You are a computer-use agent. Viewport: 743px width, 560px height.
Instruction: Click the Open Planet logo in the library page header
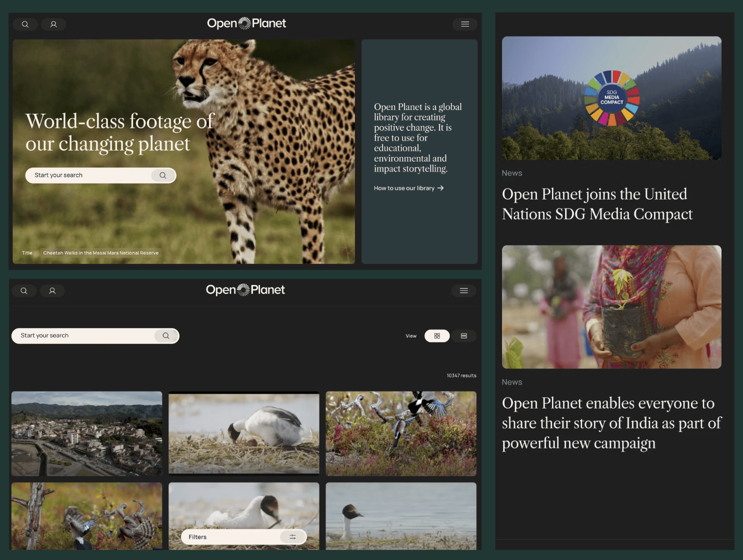click(245, 290)
